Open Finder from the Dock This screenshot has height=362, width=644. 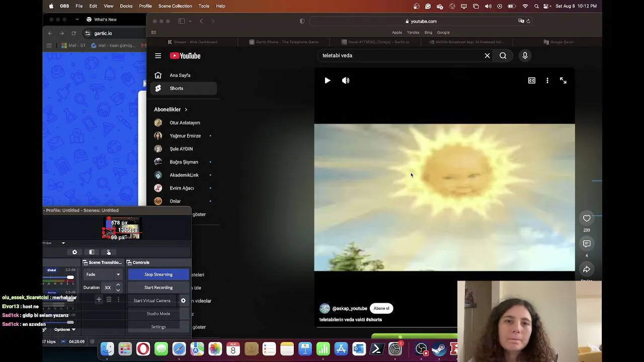(107, 349)
